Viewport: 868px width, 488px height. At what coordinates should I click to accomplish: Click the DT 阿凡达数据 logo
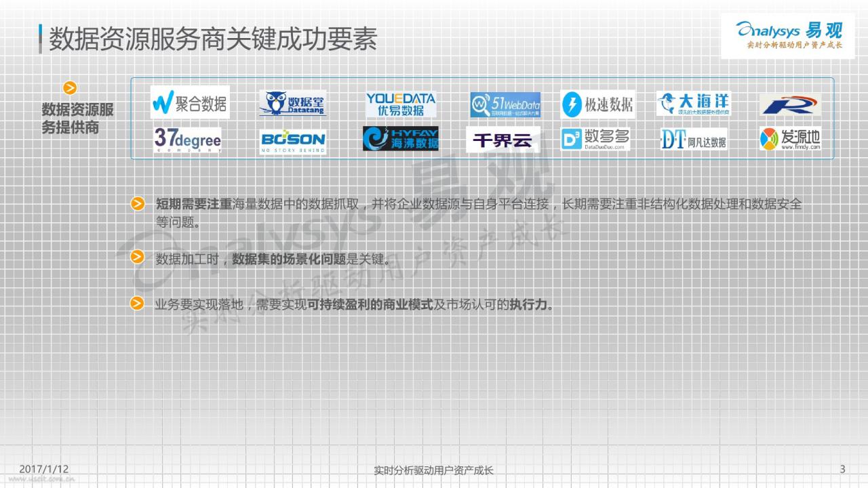693,139
